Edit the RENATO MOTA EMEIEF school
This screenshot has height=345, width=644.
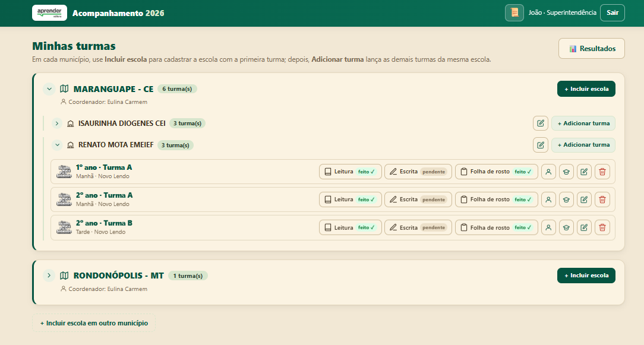[x=541, y=145]
